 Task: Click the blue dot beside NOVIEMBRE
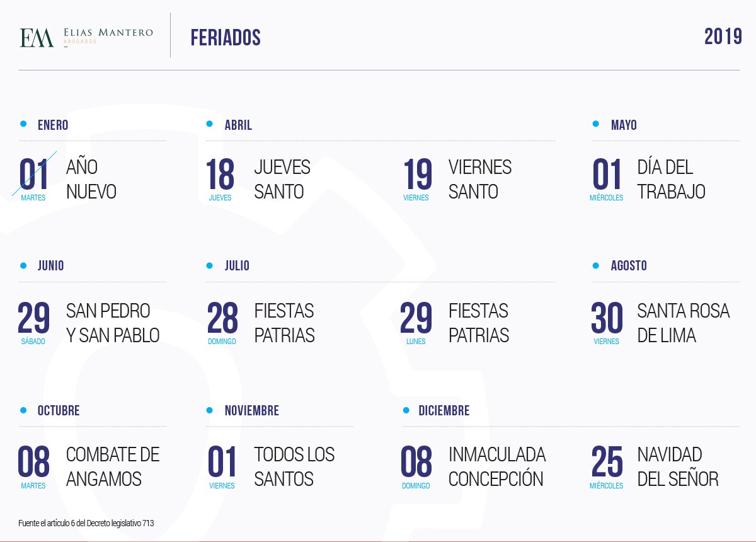click(210, 410)
